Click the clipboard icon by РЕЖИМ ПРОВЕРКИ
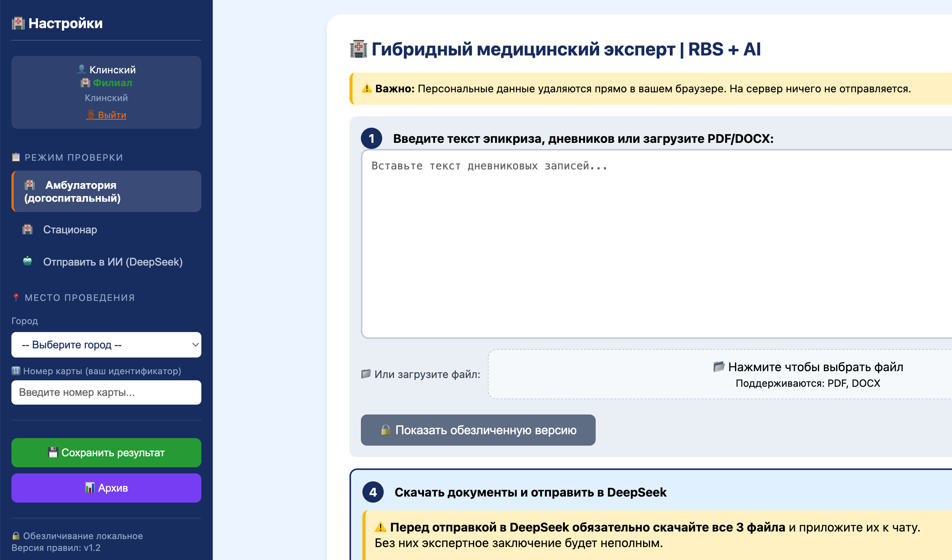Screen dimensions: 952x560 click(x=16, y=157)
